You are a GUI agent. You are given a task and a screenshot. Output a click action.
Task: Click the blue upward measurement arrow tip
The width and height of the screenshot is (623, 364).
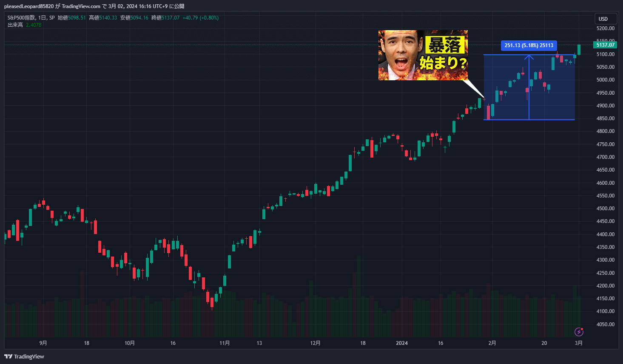click(x=529, y=56)
